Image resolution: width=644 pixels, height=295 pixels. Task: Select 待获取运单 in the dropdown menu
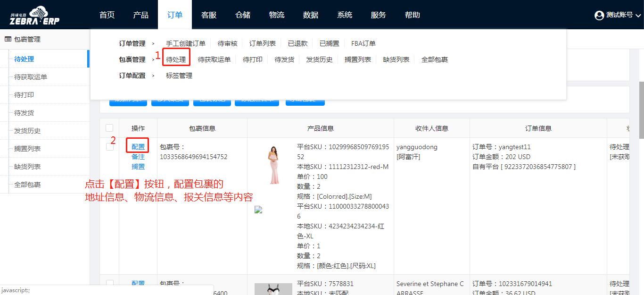214,59
